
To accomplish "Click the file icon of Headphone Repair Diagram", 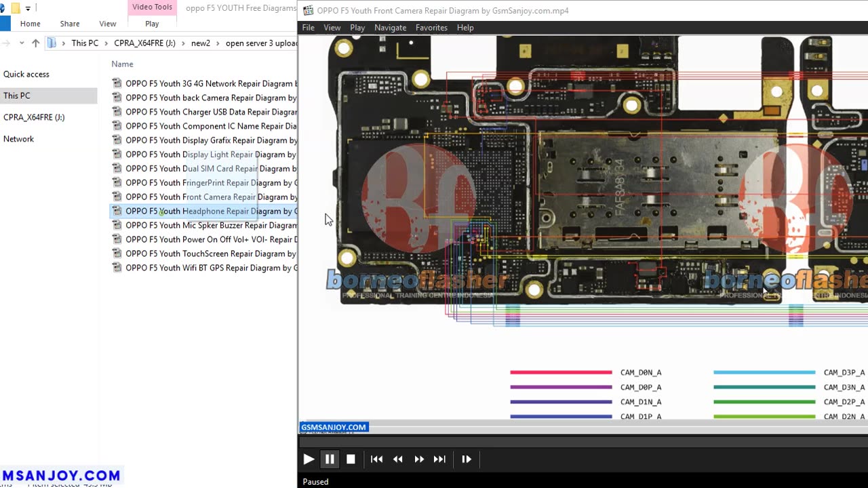I will [x=117, y=211].
